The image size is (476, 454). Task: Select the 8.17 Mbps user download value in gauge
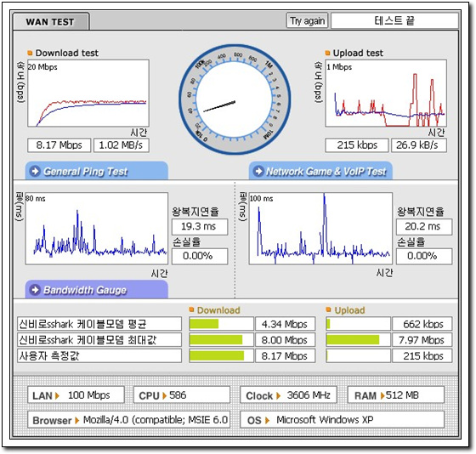point(286,355)
